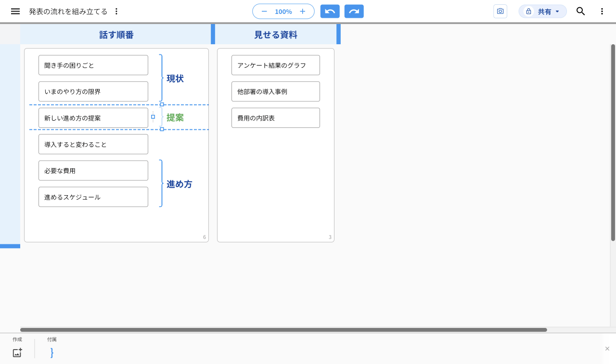Add an image using the 作成 icon
616x364 pixels.
pyautogui.click(x=17, y=352)
